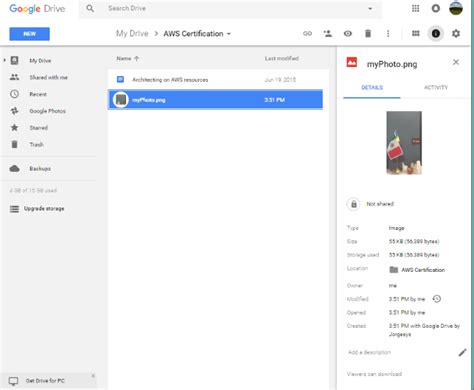
Task: Switch to the ACTIVITY tab
Action: tap(436, 87)
